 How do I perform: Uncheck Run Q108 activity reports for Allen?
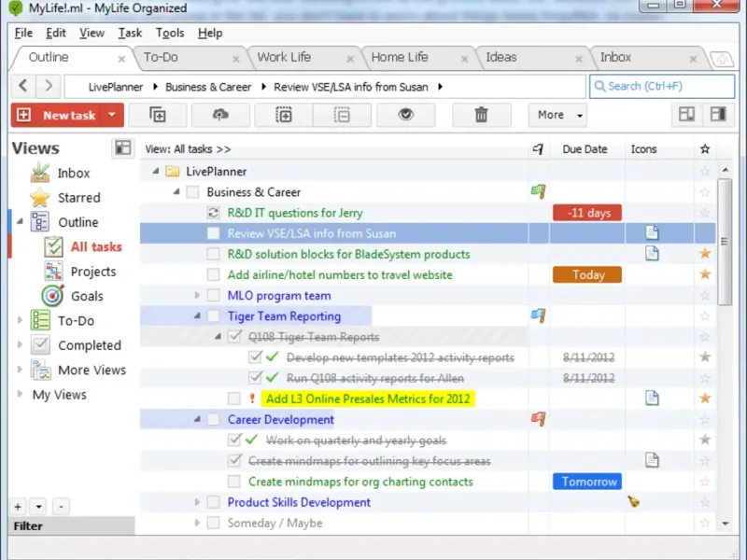pyautogui.click(x=255, y=378)
